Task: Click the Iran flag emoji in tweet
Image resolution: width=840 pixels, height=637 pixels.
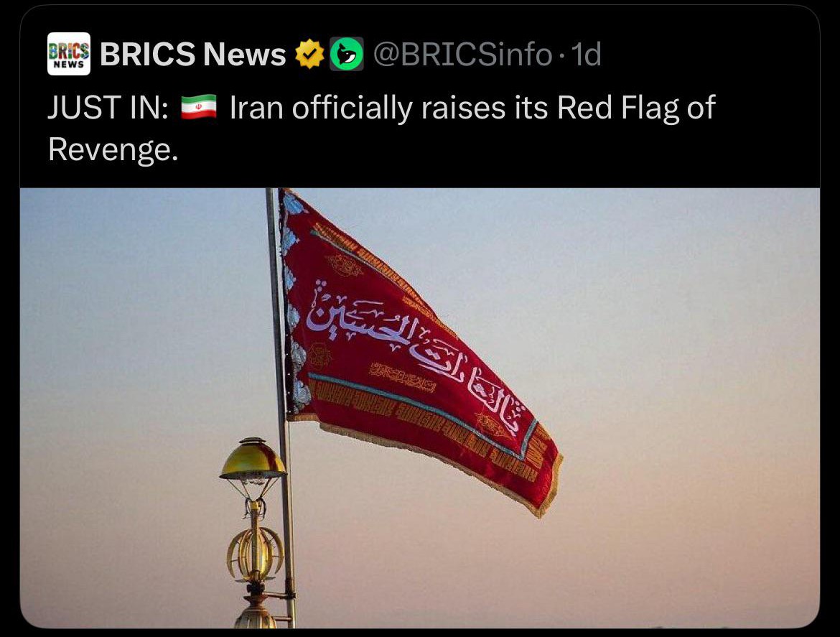Action: point(199,107)
